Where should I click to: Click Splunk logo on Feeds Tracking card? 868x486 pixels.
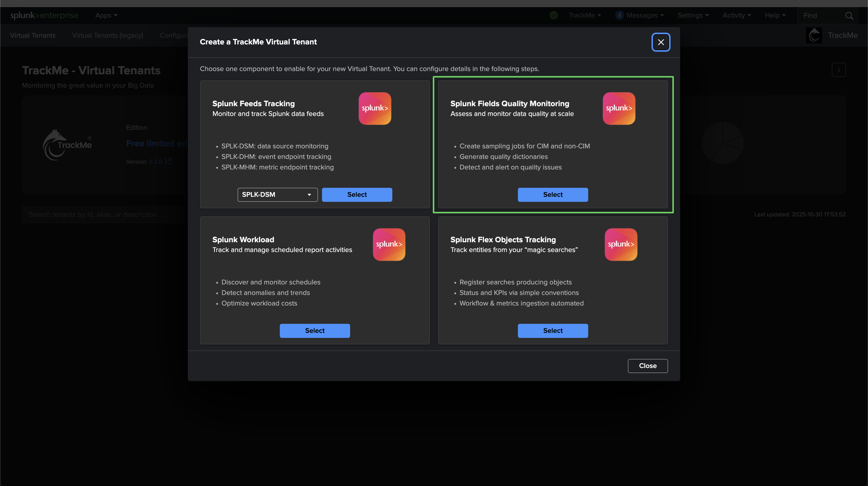(x=375, y=108)
